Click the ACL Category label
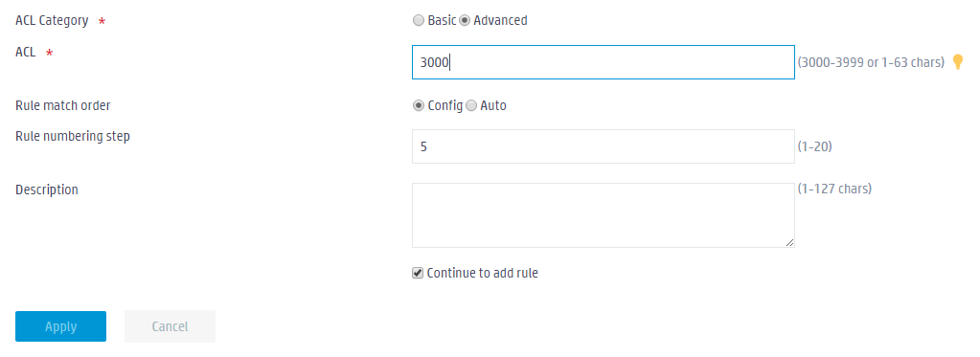 52,21
